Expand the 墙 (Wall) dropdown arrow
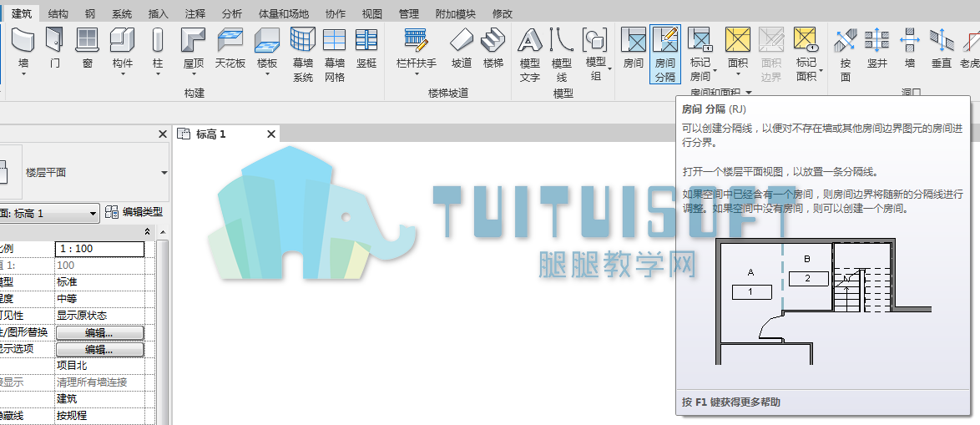980x425 pixels. [x=23, y=74]
